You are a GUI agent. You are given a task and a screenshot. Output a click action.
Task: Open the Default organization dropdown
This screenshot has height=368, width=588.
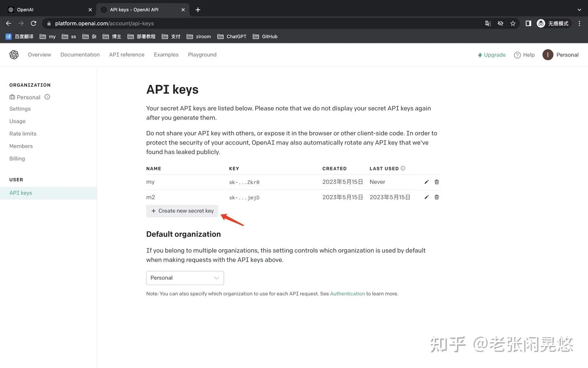point(185,278)
